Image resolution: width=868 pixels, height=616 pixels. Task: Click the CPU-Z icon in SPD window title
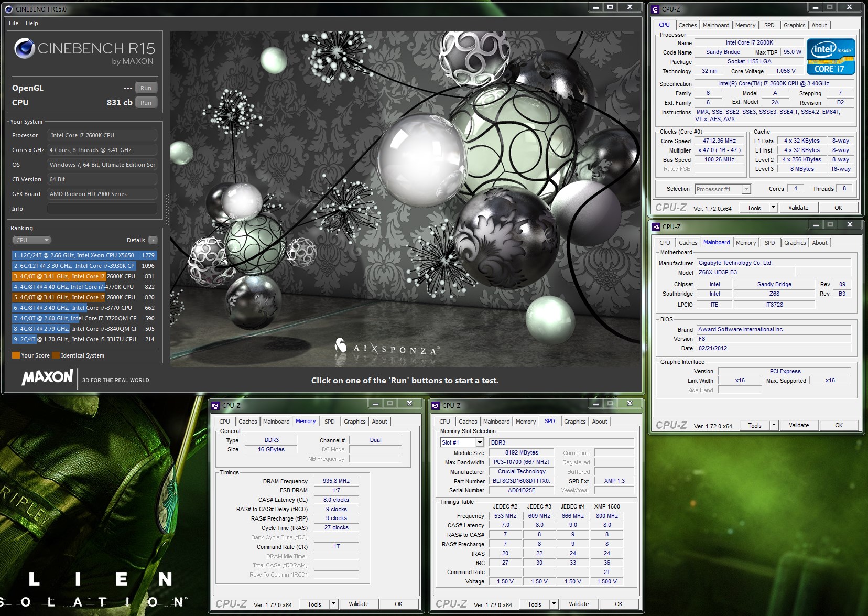[x=436, y=405]
